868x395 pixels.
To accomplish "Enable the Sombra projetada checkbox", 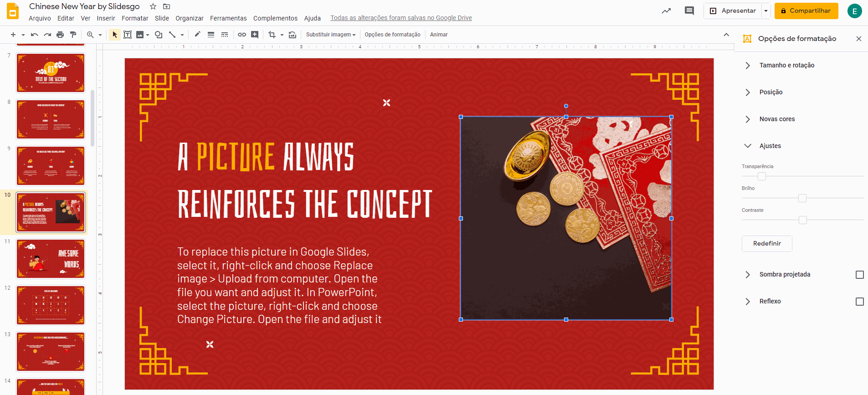I will pos(860,275).
